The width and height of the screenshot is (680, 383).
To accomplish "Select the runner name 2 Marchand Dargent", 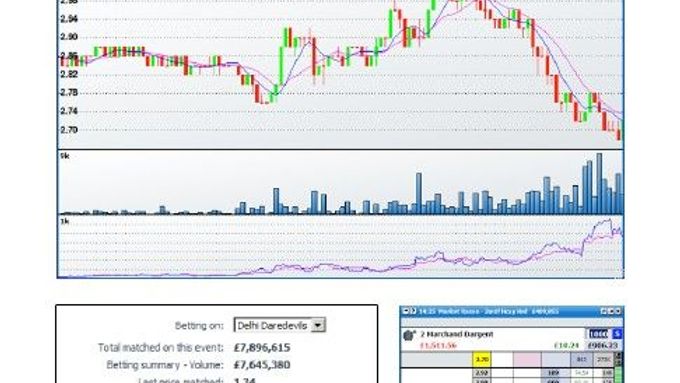I will [x=456, y=334].
